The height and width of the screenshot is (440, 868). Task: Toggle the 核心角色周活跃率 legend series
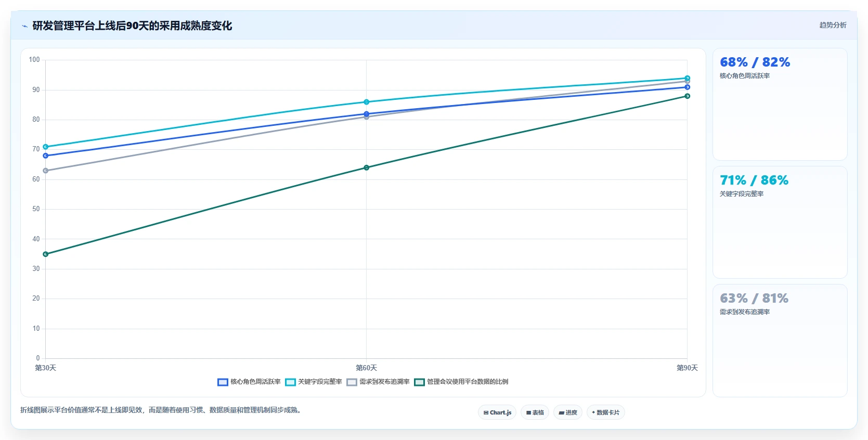[x=249, y=382]
